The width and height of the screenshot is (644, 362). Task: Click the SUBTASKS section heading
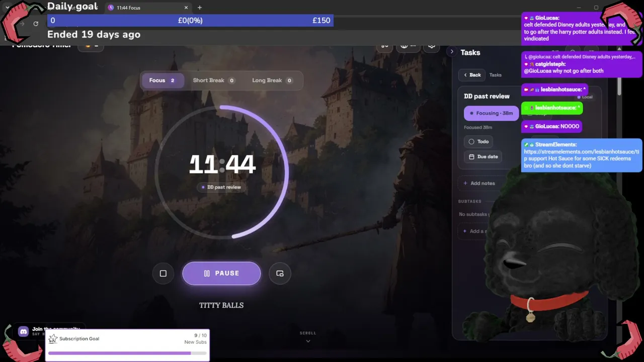[470, 201]
